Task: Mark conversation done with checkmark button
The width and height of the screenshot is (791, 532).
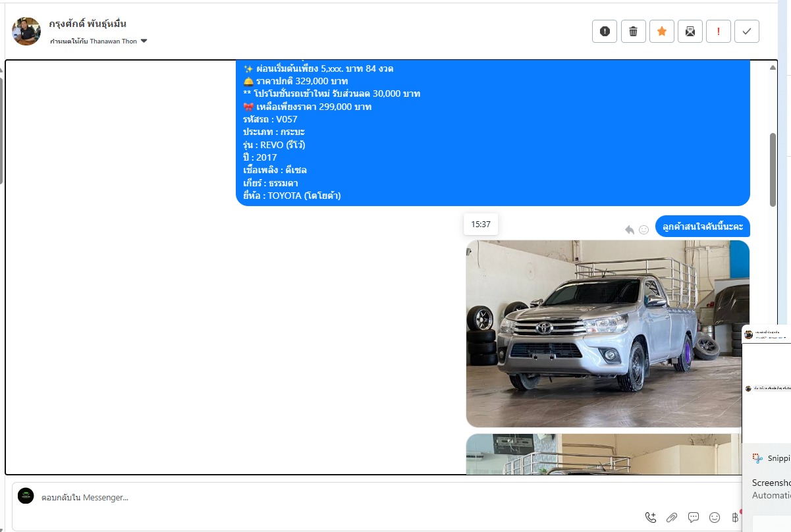Action: click(x=747, y=31)
